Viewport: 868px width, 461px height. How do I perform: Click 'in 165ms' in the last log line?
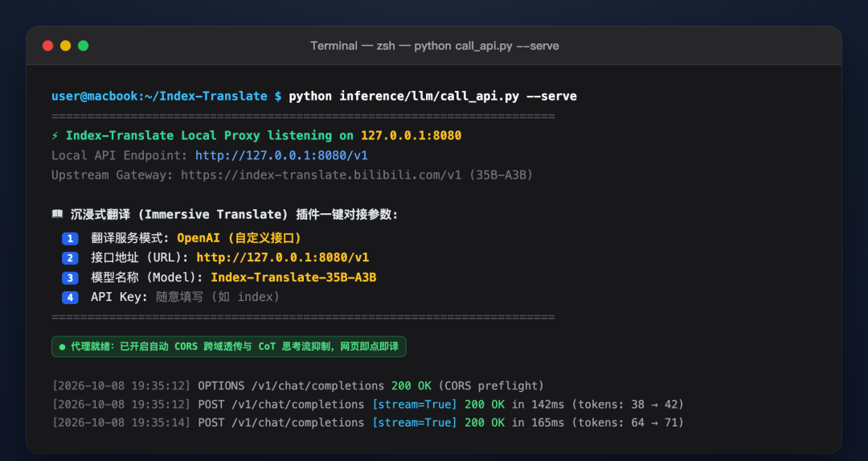coord(538,422)
